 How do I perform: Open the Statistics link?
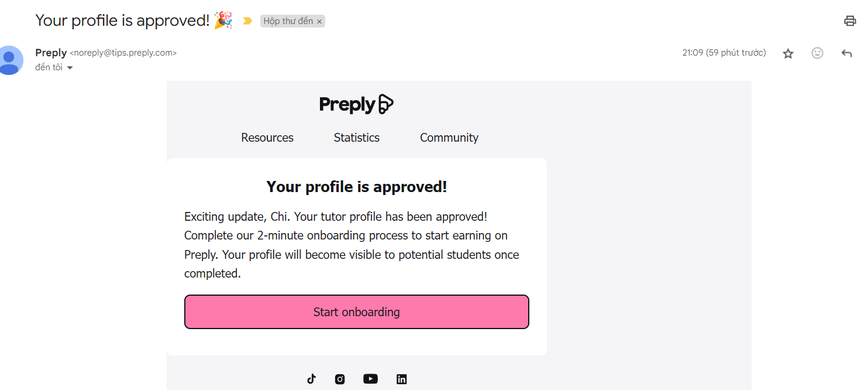[x=357, y=138]
